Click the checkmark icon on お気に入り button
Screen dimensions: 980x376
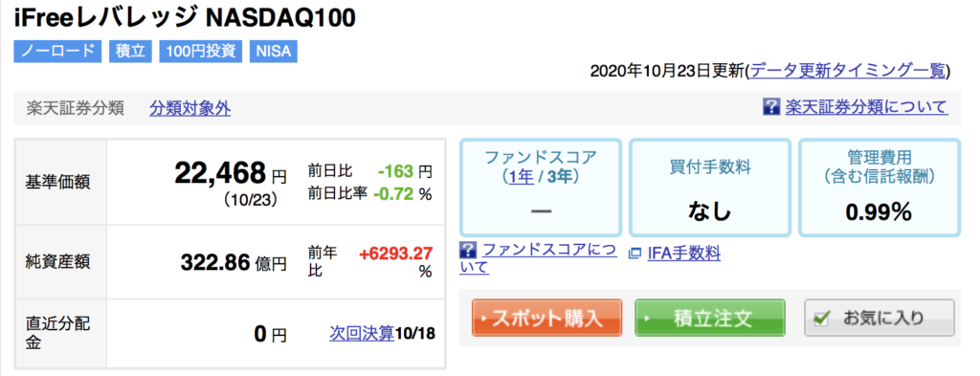823,319
